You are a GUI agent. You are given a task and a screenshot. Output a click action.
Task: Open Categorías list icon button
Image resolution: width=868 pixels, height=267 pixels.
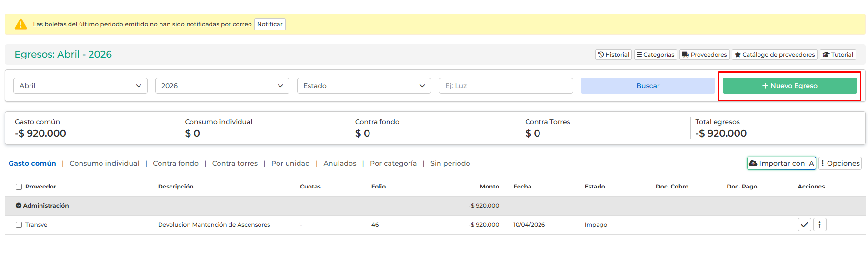655,55
